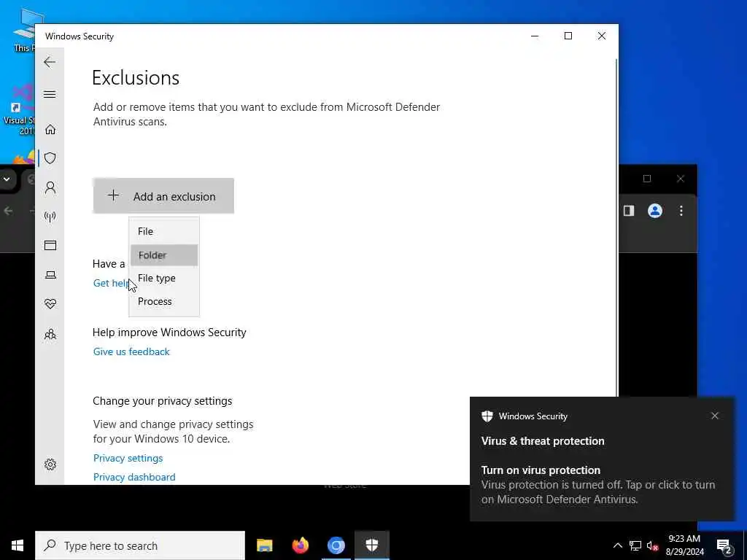This screenshot has height=560, width=747.
Task: Open the hamburger navigation menu
Action: (50, 94)
